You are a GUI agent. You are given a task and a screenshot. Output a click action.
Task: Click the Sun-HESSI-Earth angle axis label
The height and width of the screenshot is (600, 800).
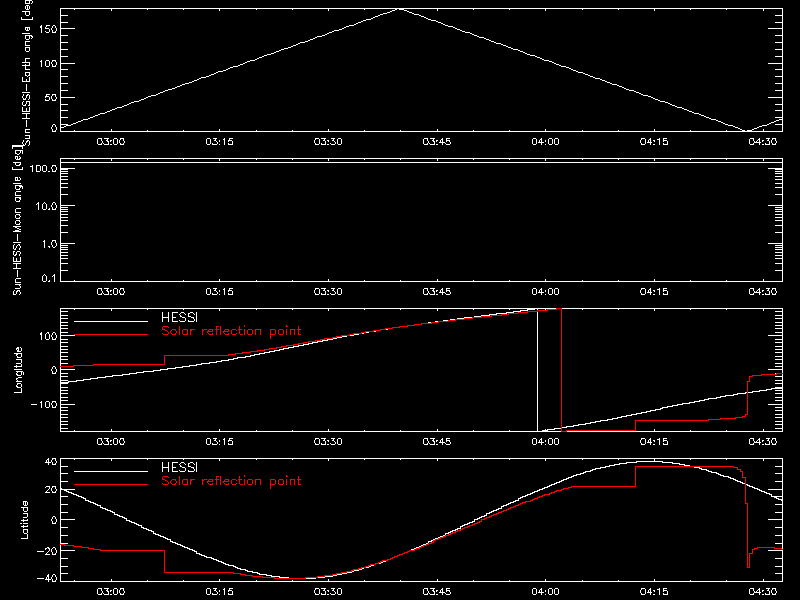tap(27, 71)
